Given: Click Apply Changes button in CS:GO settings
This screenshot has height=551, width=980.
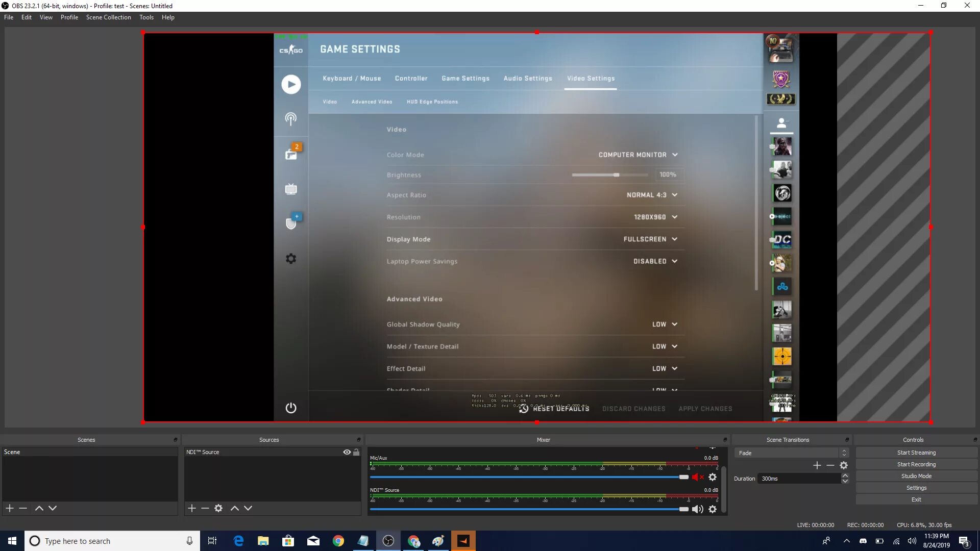Looking at the screenshot, I should [705, 408].
